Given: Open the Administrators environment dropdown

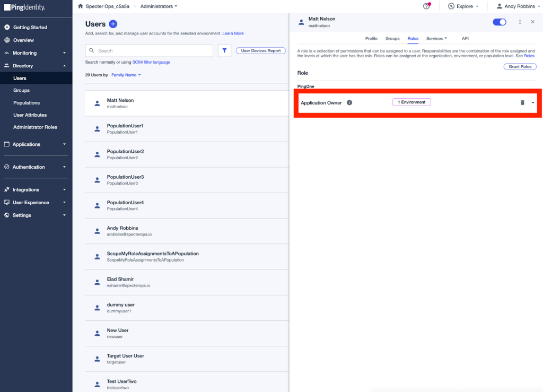Looking at the screenshot, I should tap(159, 6).
